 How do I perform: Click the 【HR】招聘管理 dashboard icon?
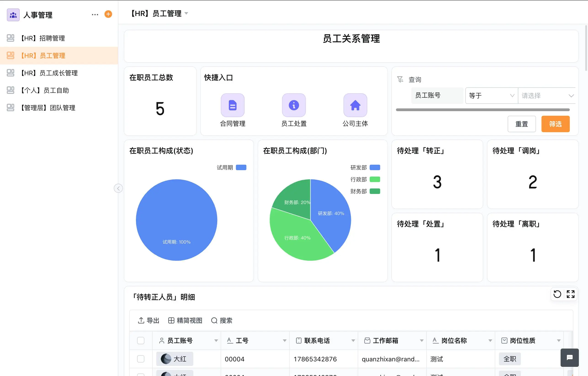[x=10, y=38]
